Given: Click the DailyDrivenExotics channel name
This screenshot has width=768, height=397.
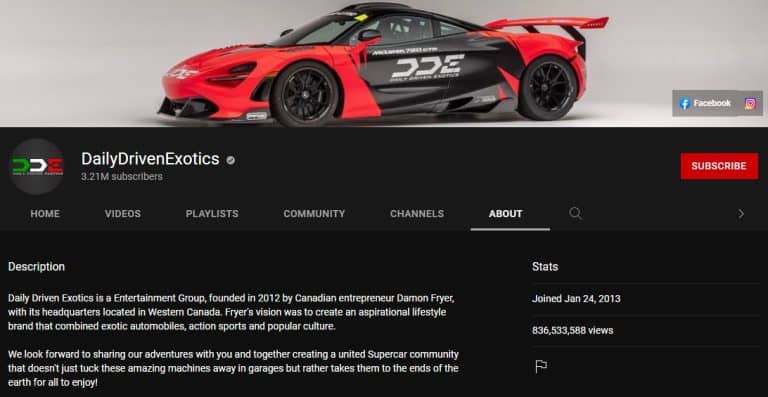Looking at the screenshot, I should (150, 159).
